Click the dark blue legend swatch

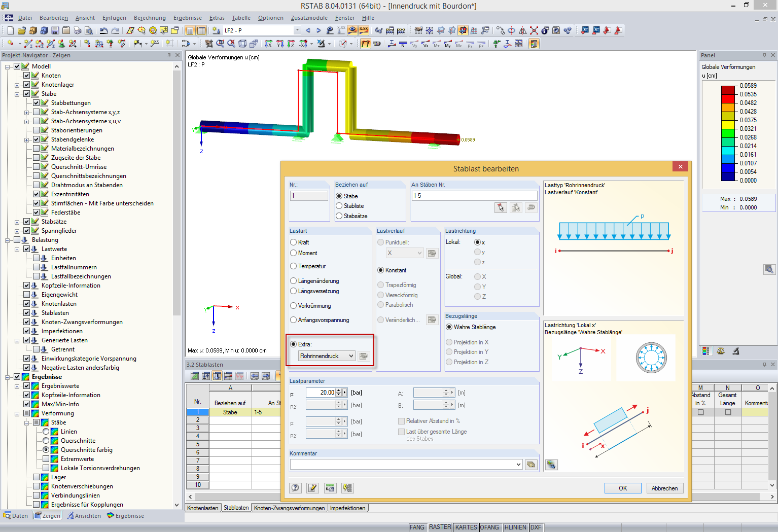point(728,176)
